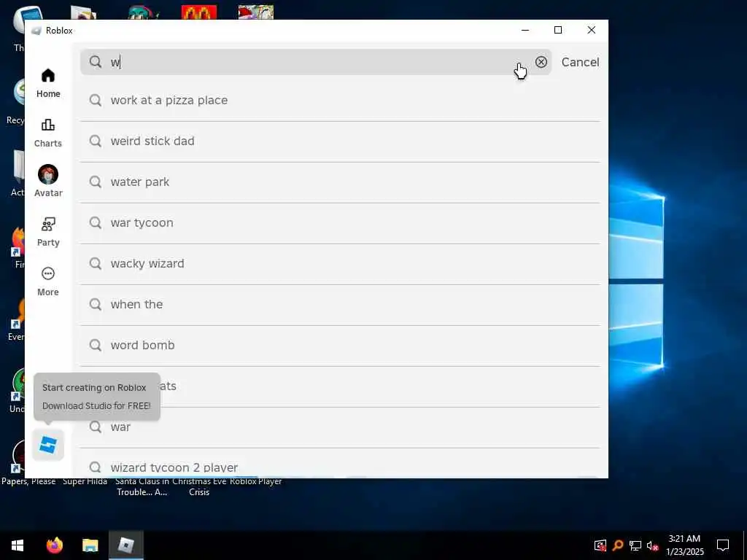Clear the search field with X icon
The height and width of the screenshot is (560, 747).
541,62
